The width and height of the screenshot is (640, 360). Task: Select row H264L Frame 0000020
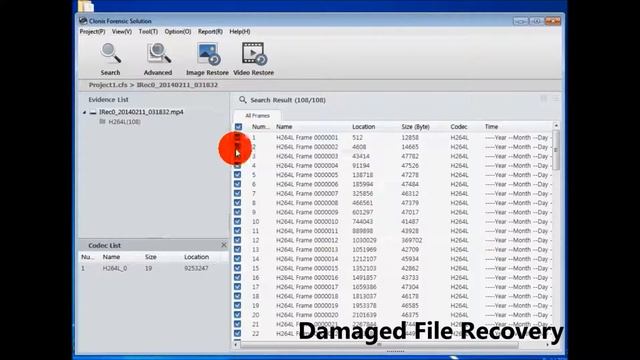coord(393,315)
